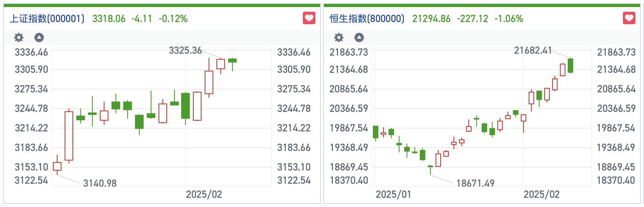
Task: Click the 21682.41 high price marker
Action: 533,50
